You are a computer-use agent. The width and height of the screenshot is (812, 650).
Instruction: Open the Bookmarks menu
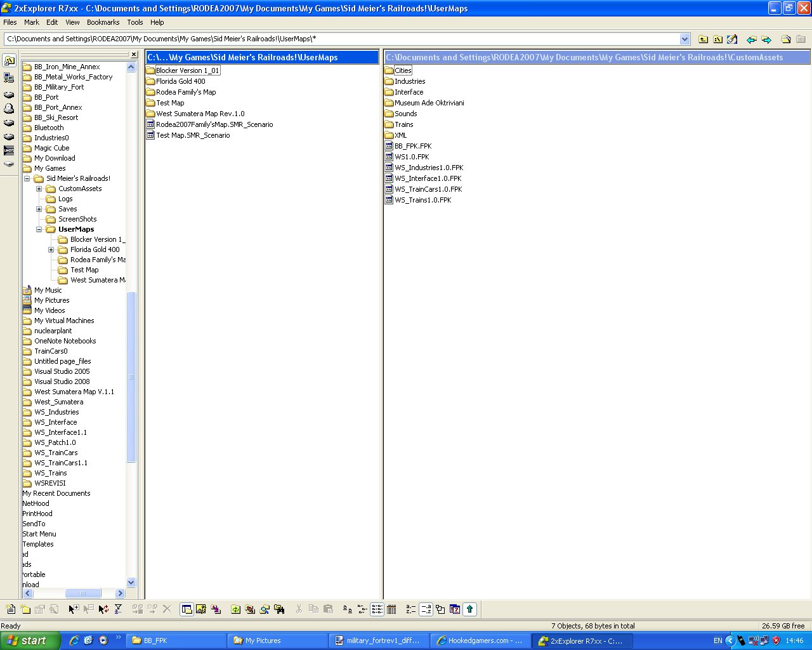pos(103,22)
